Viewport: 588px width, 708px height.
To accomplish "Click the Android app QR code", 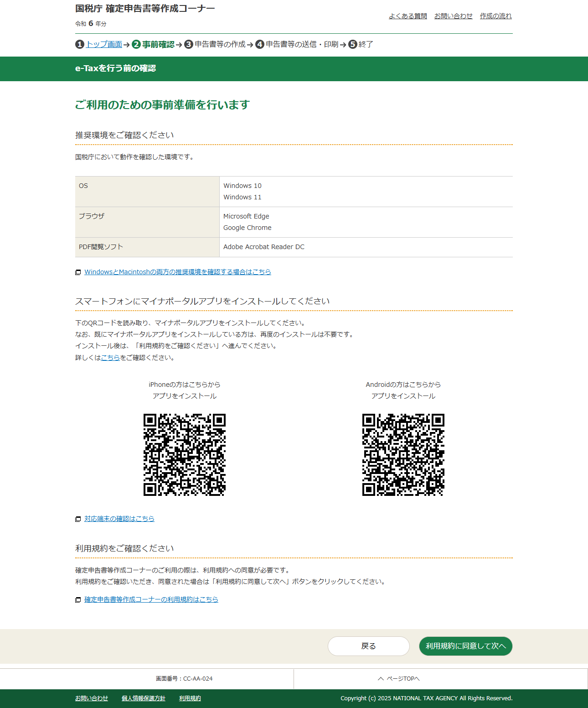I will point(403,455).
